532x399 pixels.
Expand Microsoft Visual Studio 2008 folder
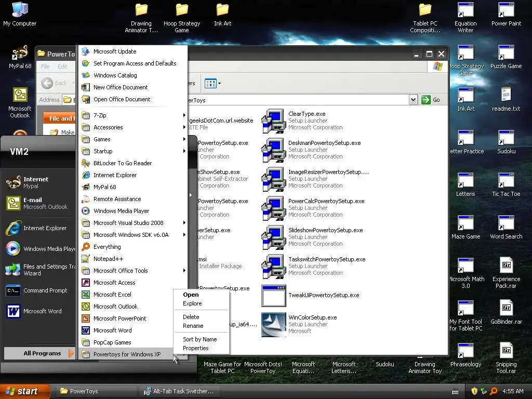coord(133,223)
